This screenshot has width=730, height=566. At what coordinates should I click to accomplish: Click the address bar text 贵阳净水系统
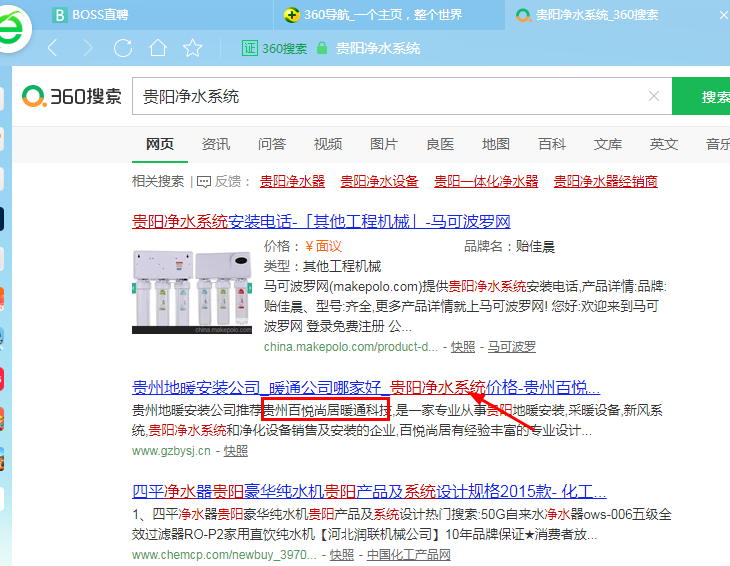click(378, 48)
